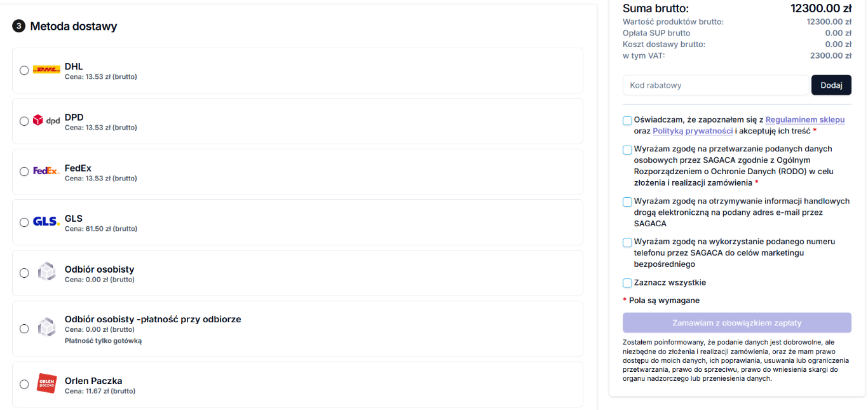Click the Orlen Paczka red logo
The image size is (868, 410).
[46, 383]
